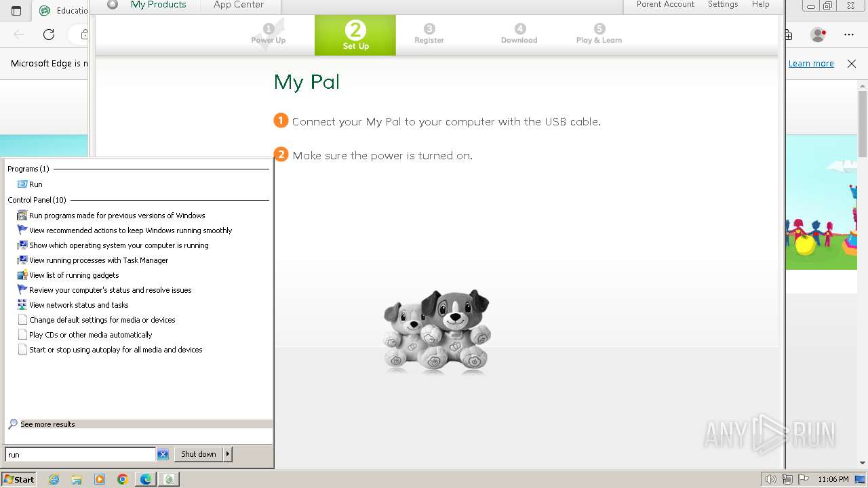This screenshot has width=868, height=488.
Task: Click the flag icon beside recommended actions
Action: click(22, 230)
